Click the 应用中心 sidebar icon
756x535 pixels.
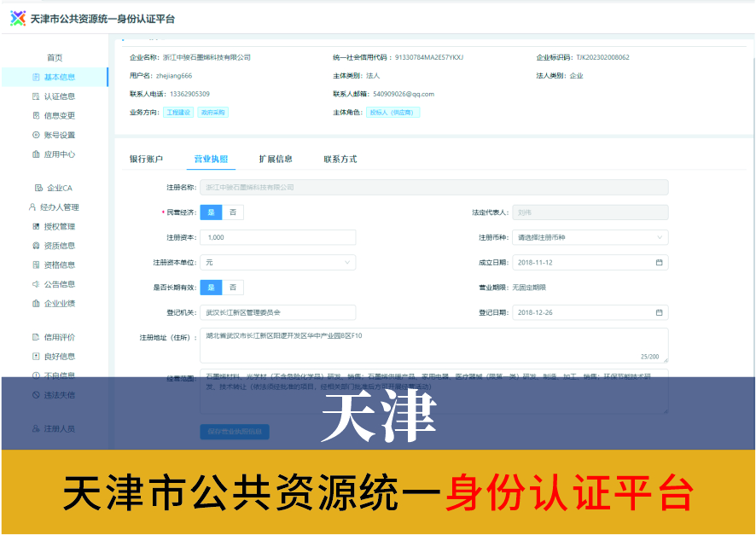[x=36, y=154]
